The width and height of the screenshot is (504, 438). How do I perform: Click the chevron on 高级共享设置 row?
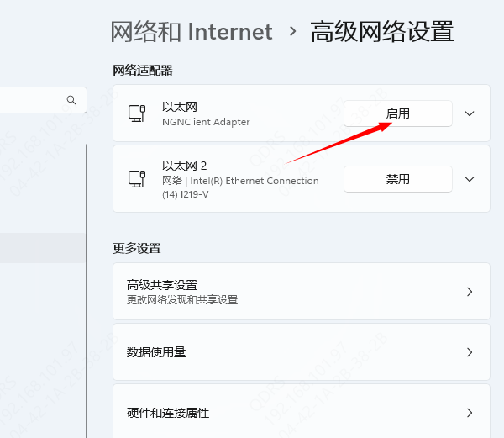470,292
